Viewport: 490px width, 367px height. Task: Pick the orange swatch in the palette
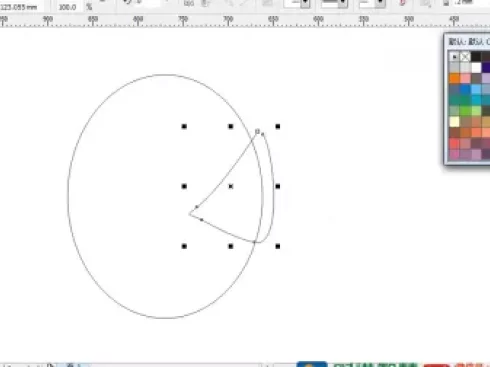coord(454,78)
